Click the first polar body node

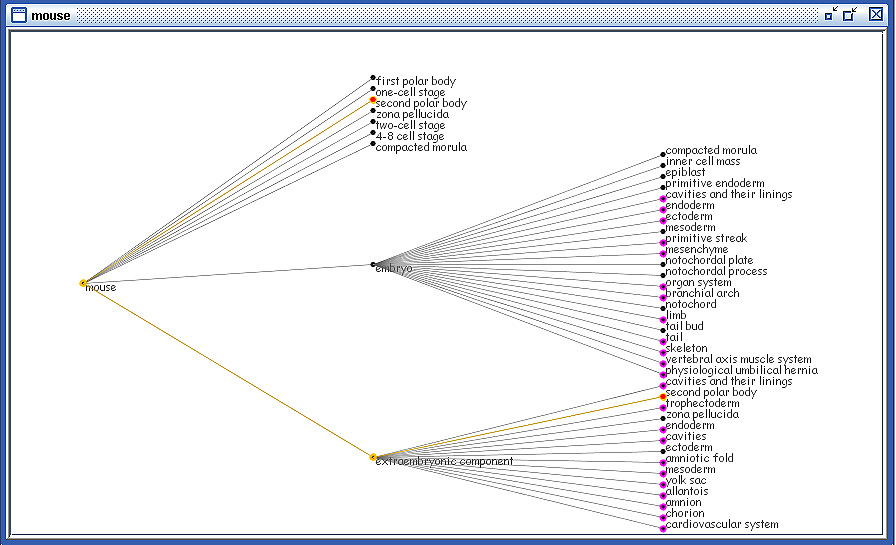click(373, 78)
